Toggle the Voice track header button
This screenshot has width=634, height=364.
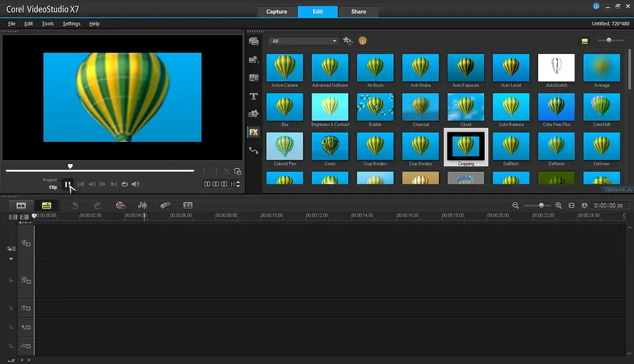pos(26,327)
